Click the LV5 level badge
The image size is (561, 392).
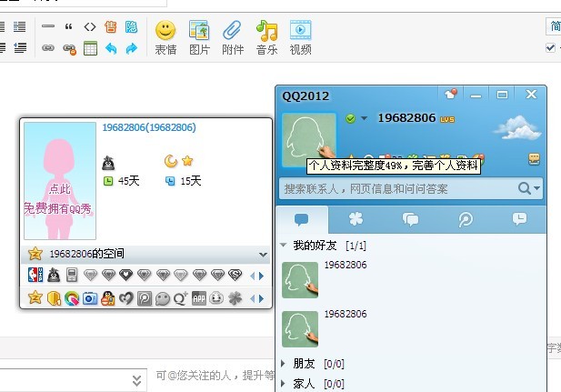coord(447,119)
